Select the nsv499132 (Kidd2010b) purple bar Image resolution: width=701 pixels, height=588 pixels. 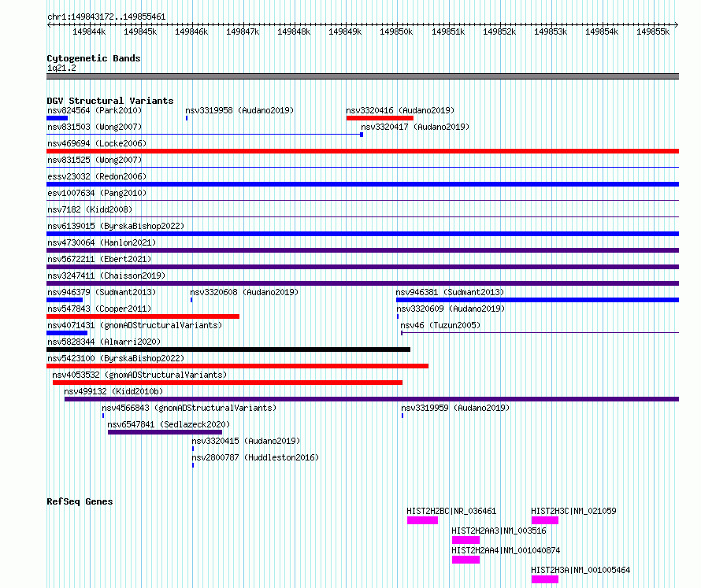click(x=372, y=399)
